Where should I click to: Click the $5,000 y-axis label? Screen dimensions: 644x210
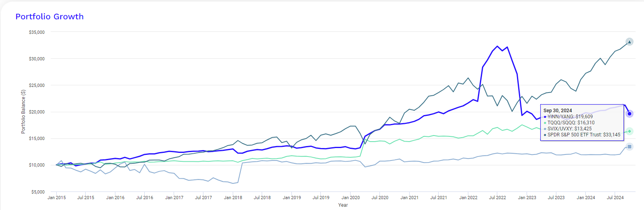coord(38,192)
